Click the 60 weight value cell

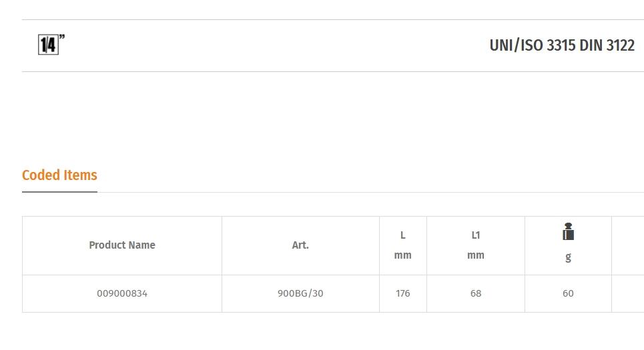coord(568,293)
